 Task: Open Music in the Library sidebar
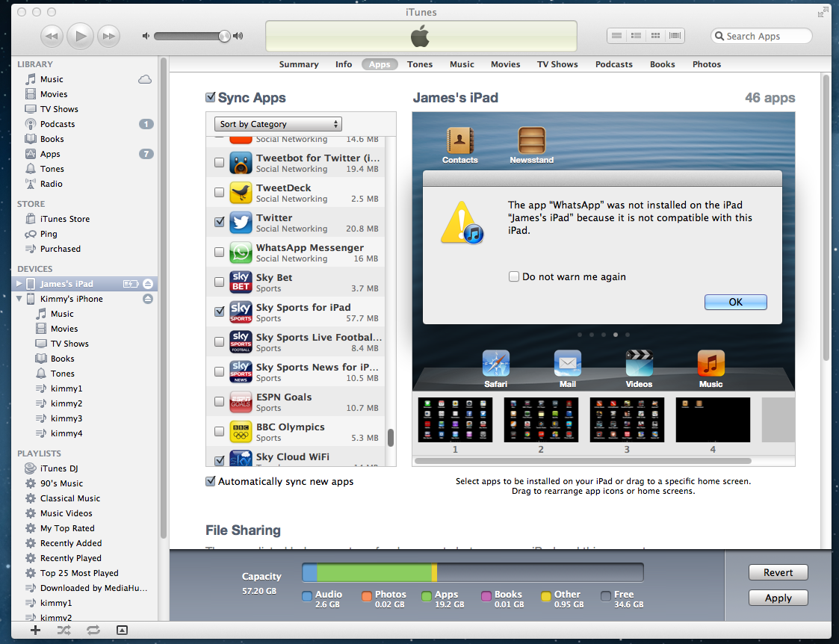click(x=52, y=79)
